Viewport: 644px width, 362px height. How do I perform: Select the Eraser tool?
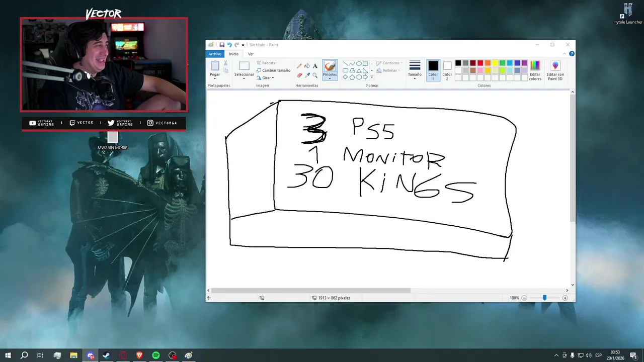tap(299, 75)
